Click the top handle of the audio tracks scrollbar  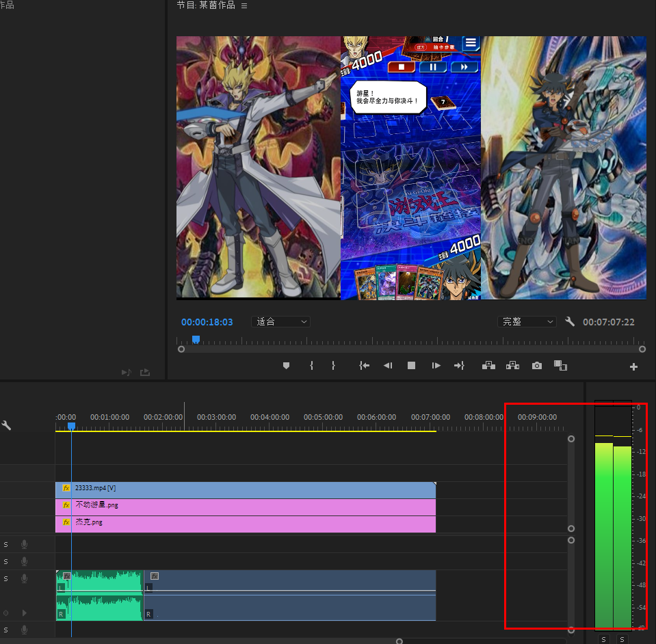coord(571,540)
